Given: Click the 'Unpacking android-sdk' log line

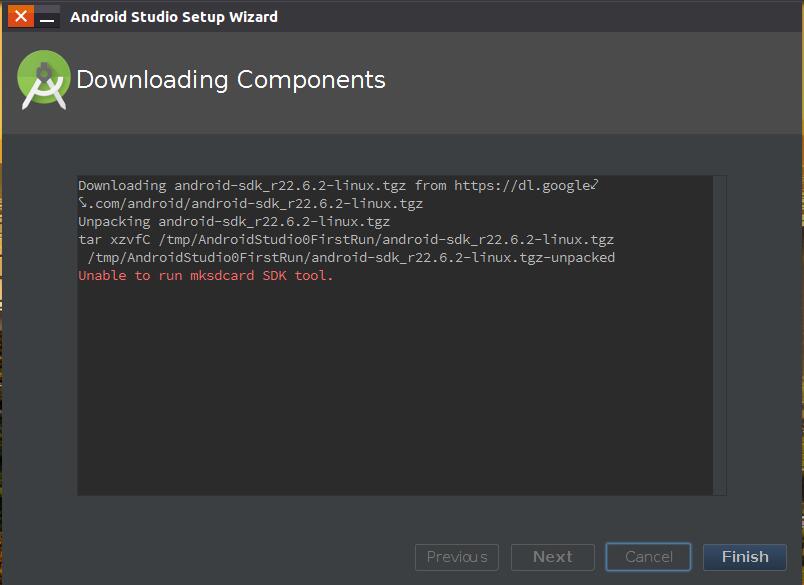Looking at the screenshot, I should pos(234,221).
